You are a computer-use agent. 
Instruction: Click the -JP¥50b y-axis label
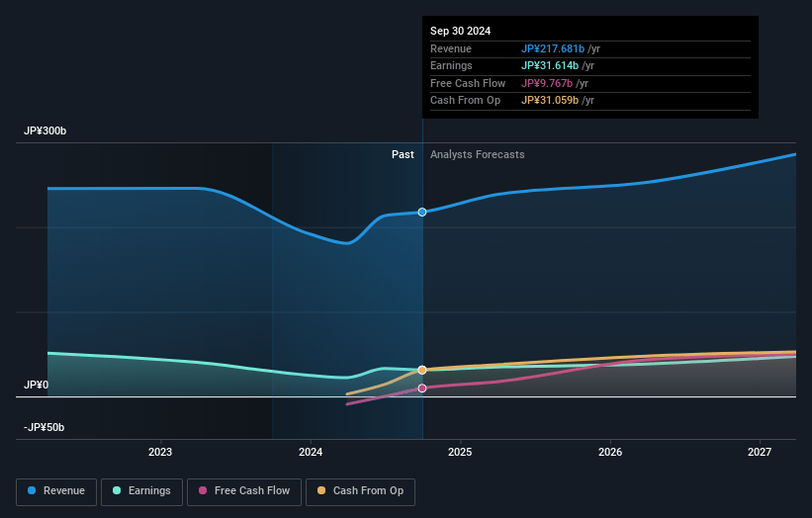click(x=45, y=427)
